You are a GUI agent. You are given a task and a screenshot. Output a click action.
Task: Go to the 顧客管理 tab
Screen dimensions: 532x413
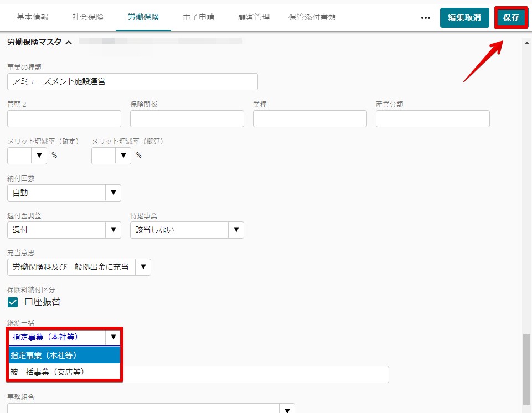(x=254, y=17)
